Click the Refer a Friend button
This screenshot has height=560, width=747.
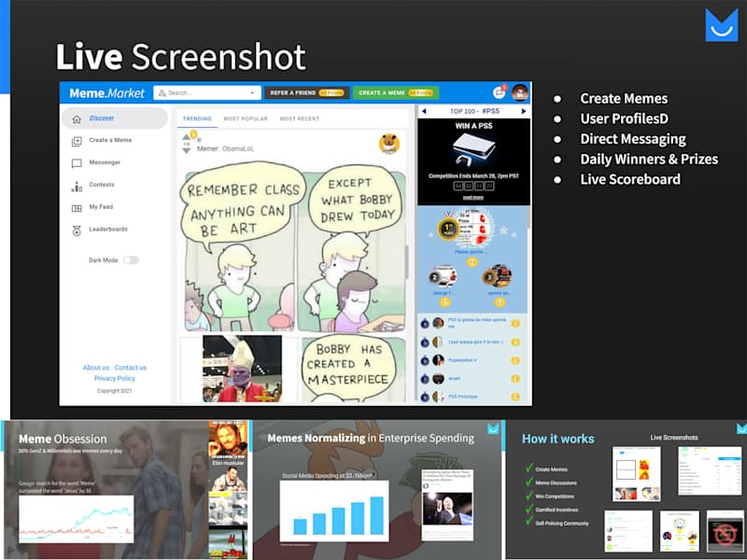[307, 92]
